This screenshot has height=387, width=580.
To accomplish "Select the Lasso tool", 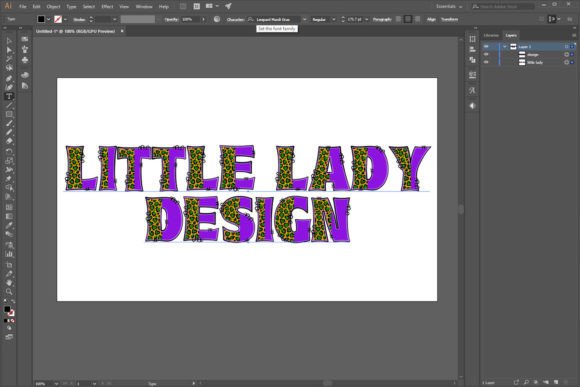I will (x=9, y=68).
